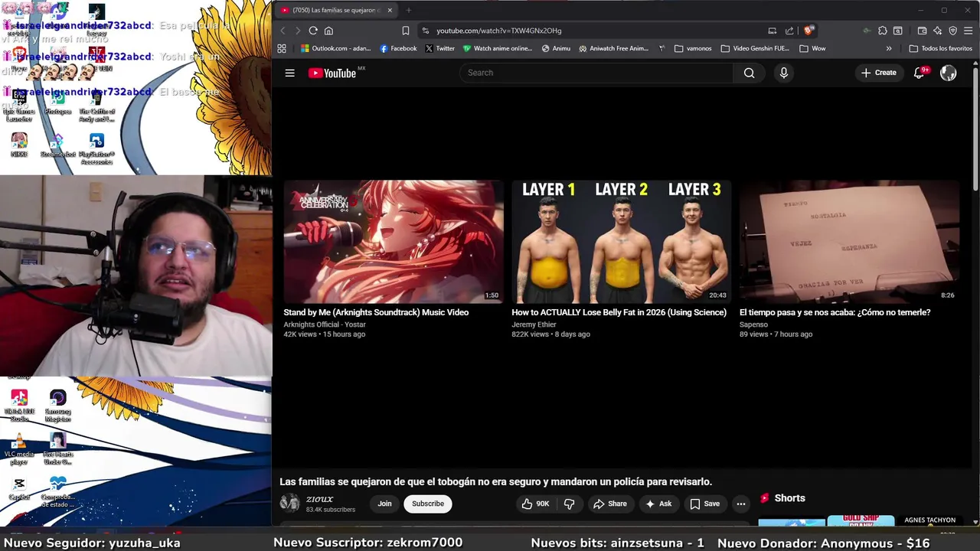Open YouTube notifications bell
The width and height of the screenshot is (980, 551).
(920, 73)
